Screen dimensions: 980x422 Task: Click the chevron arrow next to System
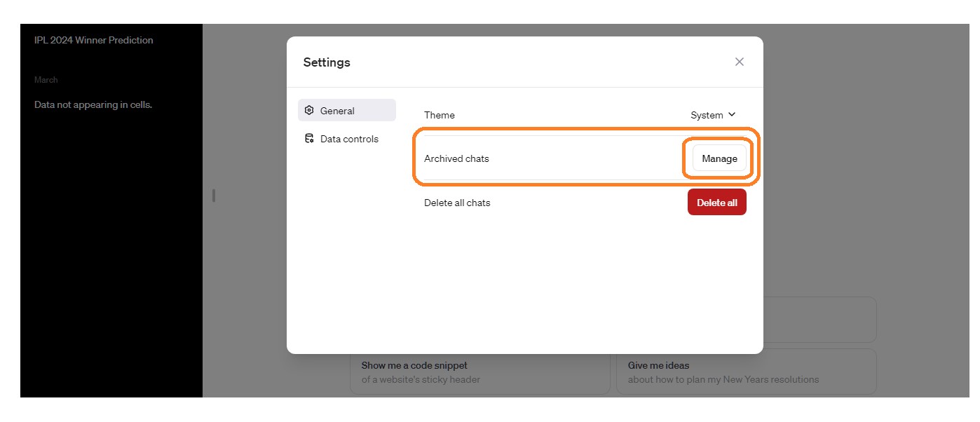click(x=731, y=114)
